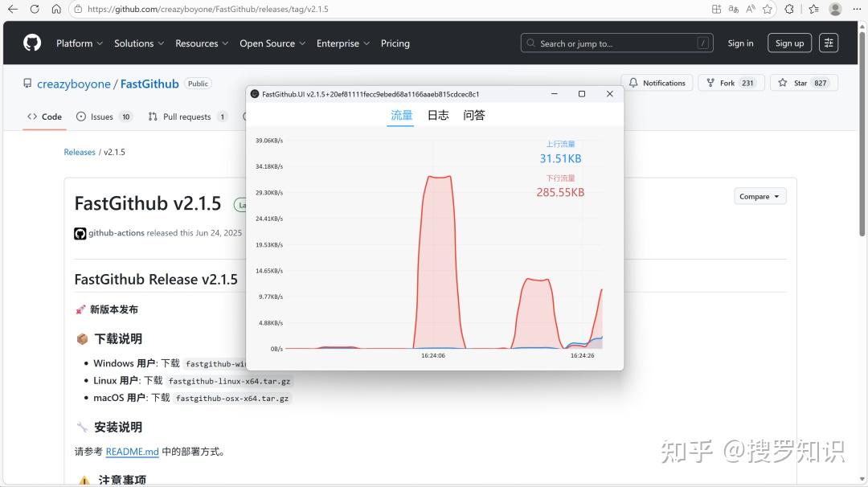
Task: Open browser extensions puzzle icon
Action: click(789, 9)
